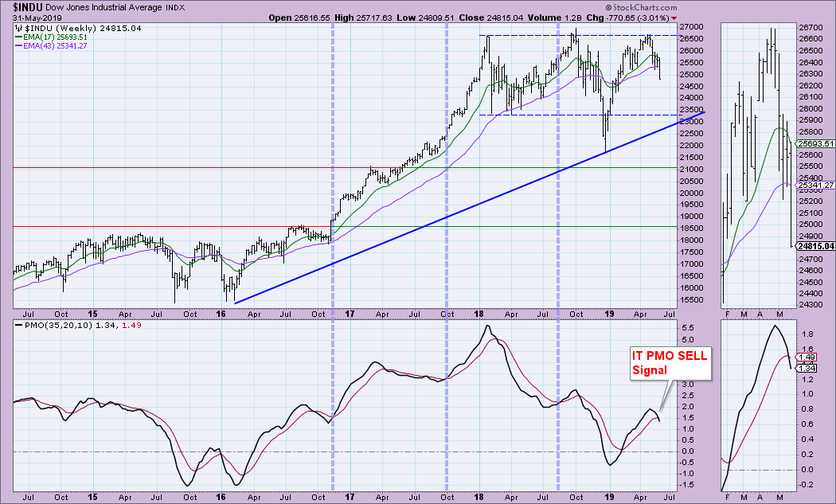Click the "IT PMO SELL Signal" annotation box

(670, 363)
